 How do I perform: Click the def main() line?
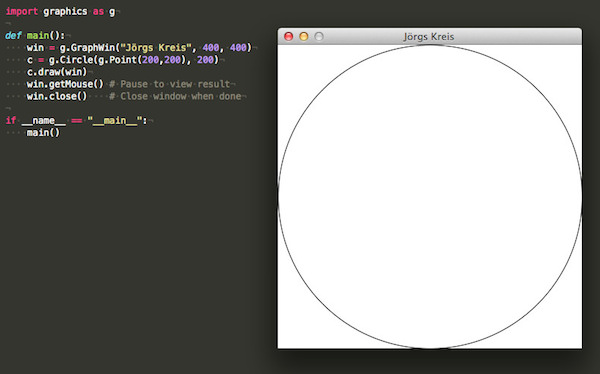coord(35,36)
